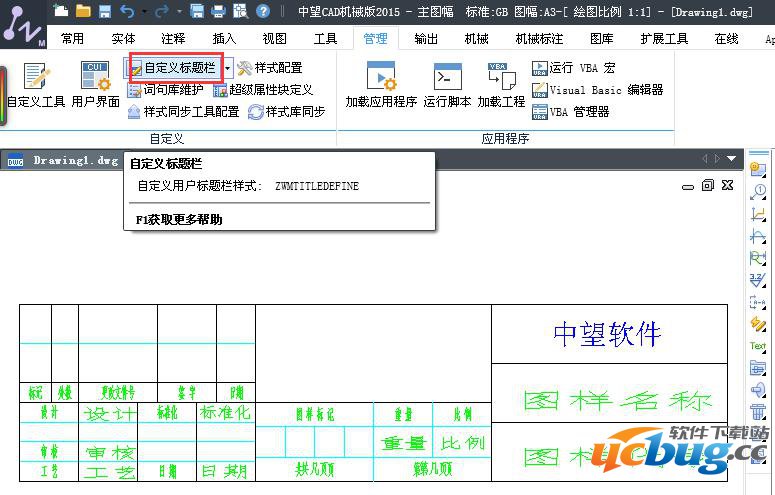This screenshot has height=495, width=775.
Task: Open 词句库维护
Action: pos(166,90)
